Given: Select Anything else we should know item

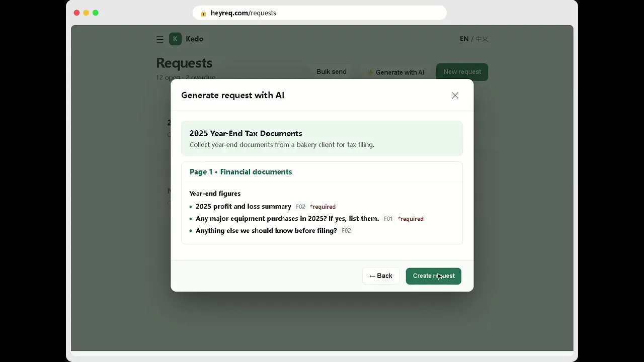Looking at the screenshot, I should point(266,231).
